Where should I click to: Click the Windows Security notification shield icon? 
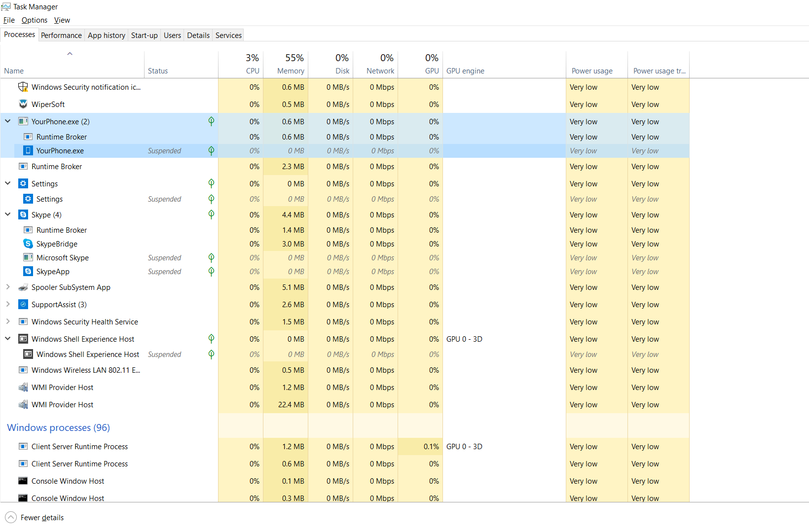tap(23, 87)
